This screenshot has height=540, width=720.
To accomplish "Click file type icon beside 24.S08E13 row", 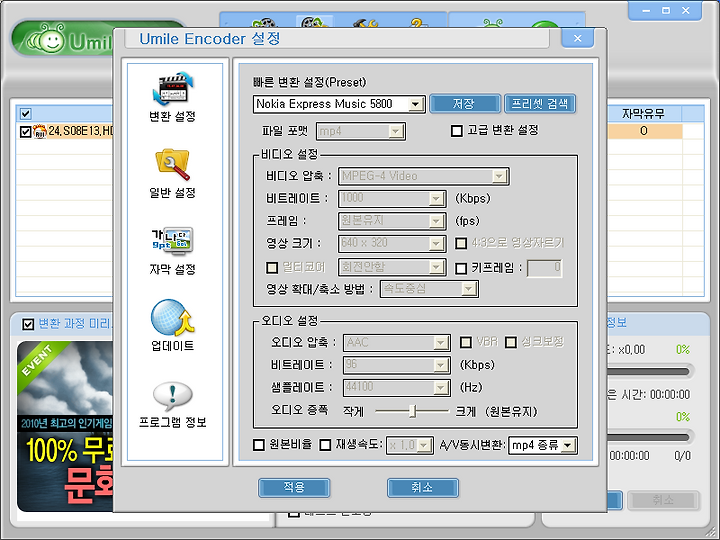I will point(40,132).
